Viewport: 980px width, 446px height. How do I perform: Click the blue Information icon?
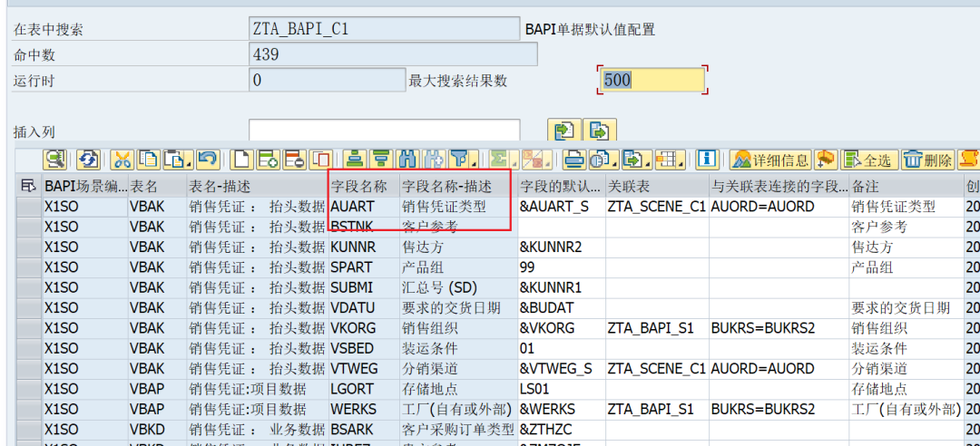pos(707,160)
